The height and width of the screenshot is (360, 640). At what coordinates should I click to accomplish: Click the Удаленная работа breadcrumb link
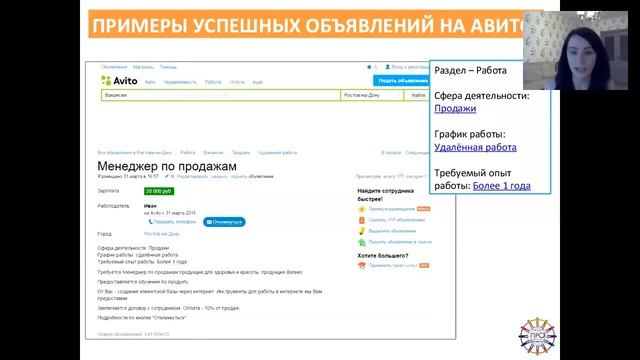[278, 153]
